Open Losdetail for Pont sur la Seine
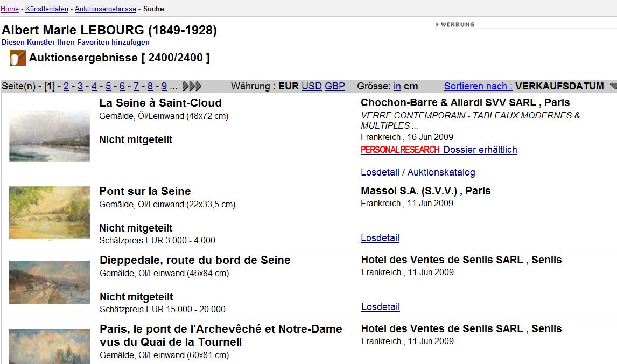The width and height of the screenshot is (617, 364). 380,238
